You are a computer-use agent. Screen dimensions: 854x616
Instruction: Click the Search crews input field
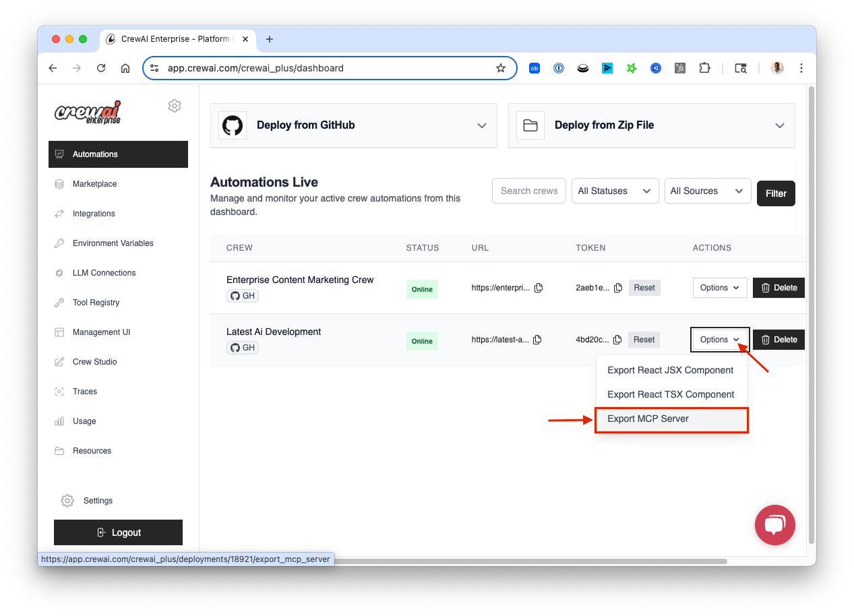pyautogui.click(x=529, y=191)
